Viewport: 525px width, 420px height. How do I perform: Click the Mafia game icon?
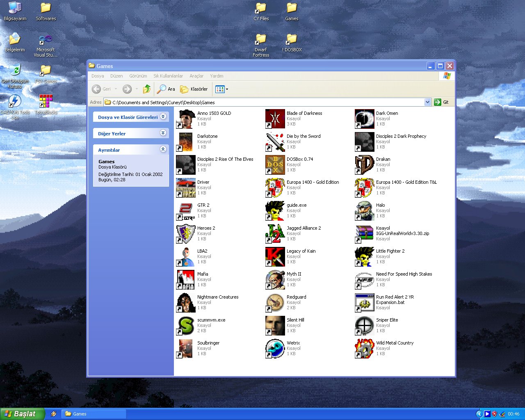click(x=185, y=280)
